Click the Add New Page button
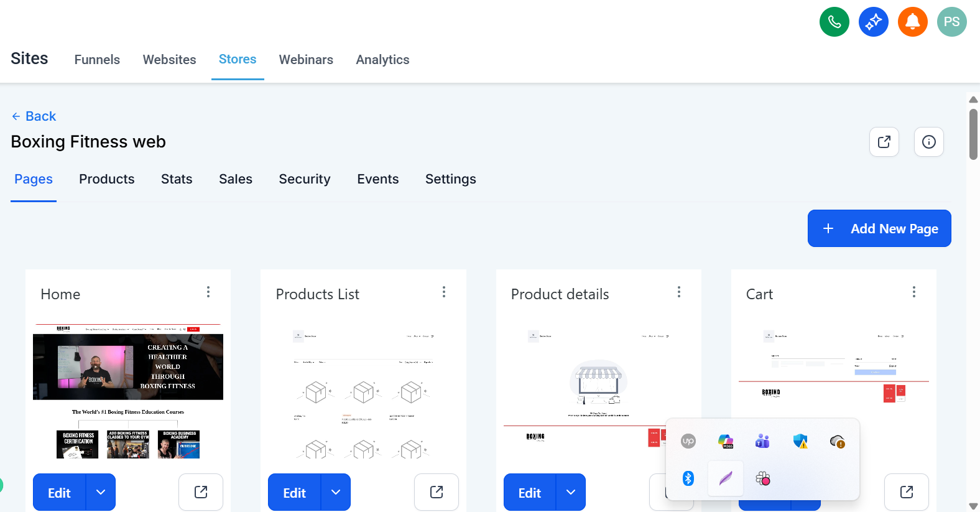This screenshot has width=980, height=512. (x=879, y=228)
